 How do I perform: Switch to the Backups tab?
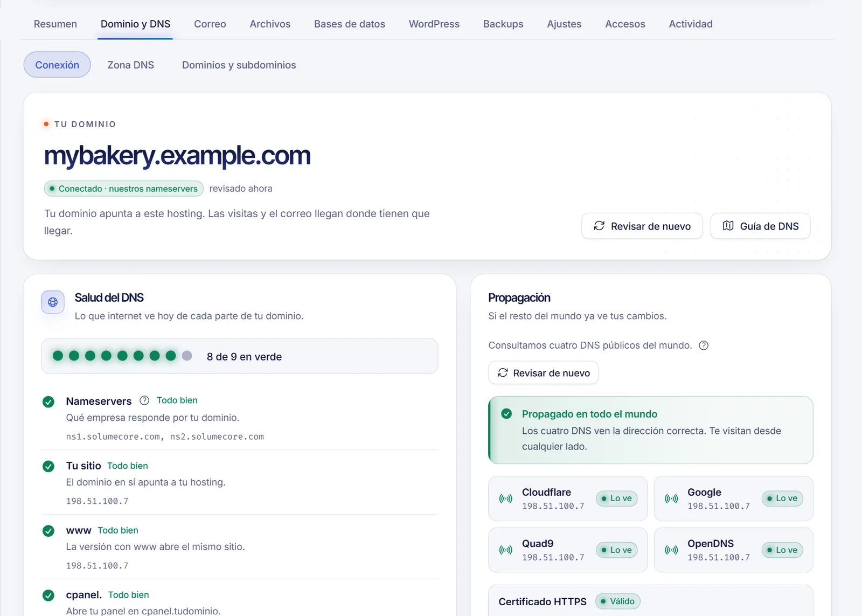pos(503,24)
